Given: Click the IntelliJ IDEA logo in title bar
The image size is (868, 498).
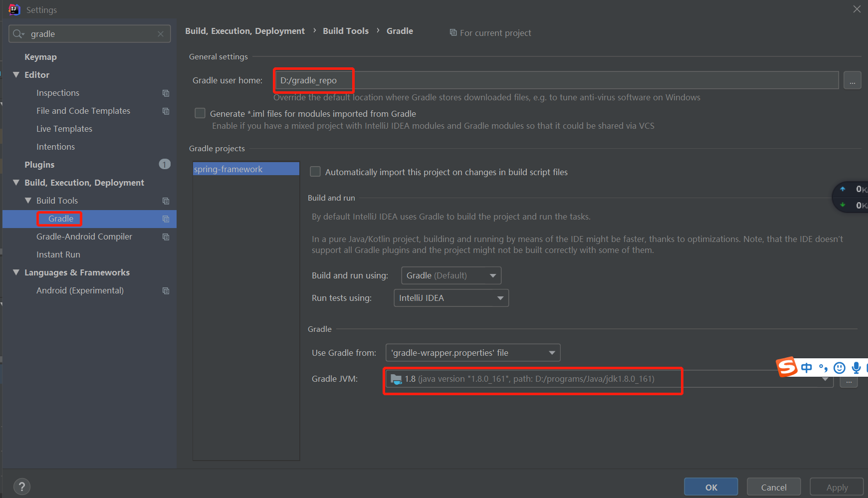Looking at the screenshot, I should click(x=14, y=9).
